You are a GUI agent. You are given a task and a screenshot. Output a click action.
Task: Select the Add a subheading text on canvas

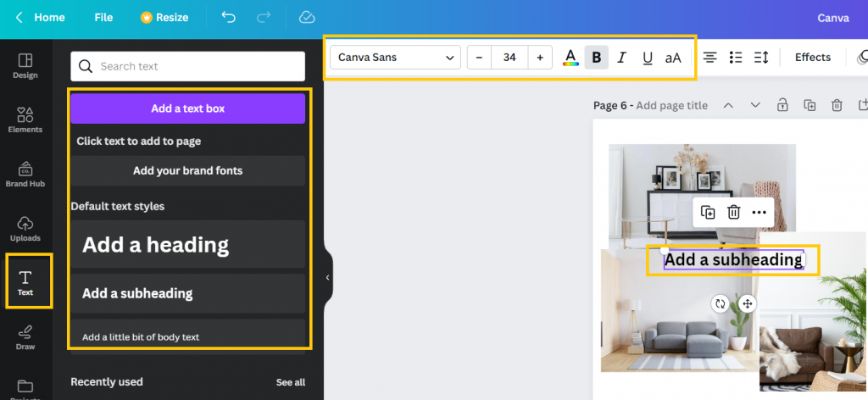[x=733, y=259]
